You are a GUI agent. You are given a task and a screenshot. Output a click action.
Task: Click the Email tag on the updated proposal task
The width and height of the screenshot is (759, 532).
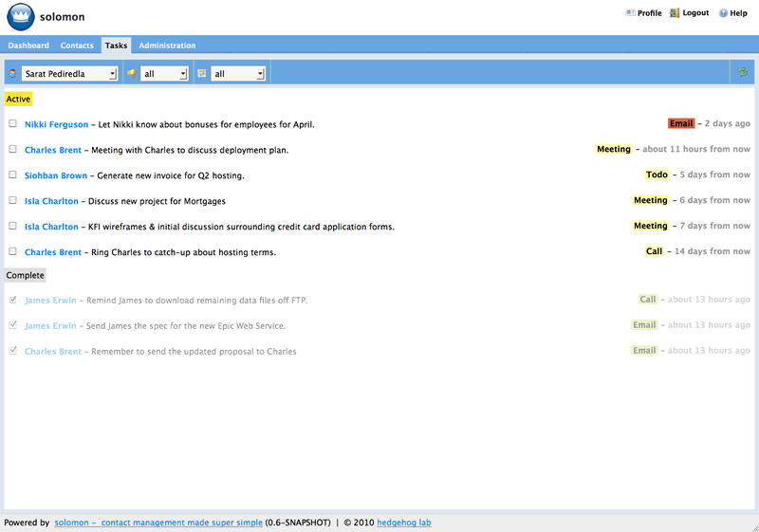tap(644, 351)
